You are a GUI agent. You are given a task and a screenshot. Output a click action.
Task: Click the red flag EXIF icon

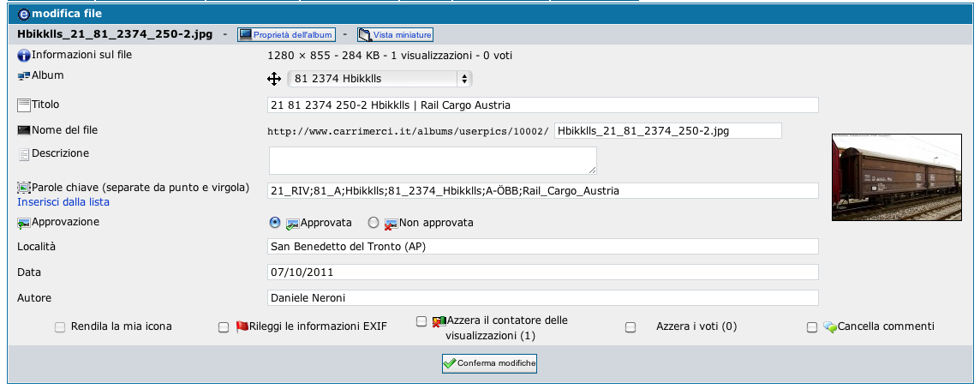(242, 326)
